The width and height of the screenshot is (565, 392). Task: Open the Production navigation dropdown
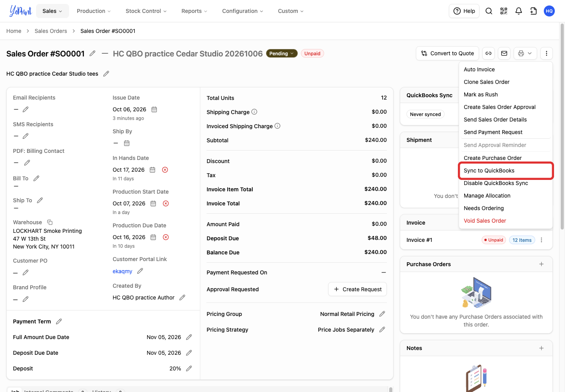coord(94,11)
